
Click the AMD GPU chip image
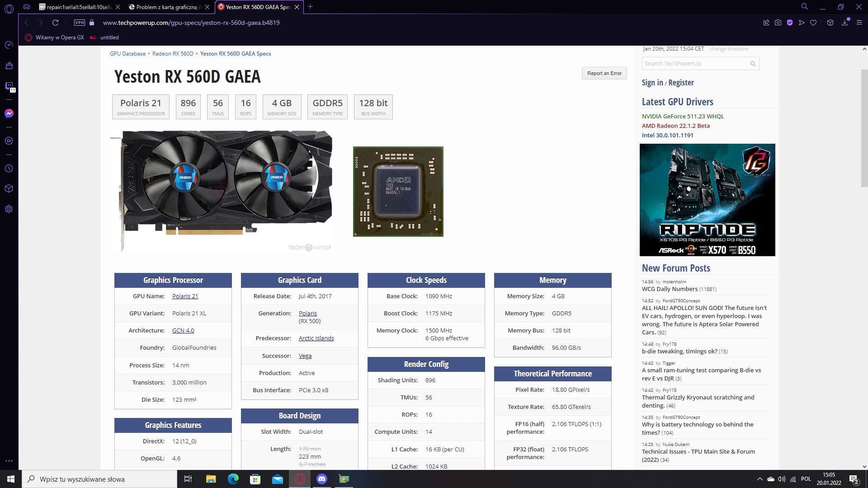point(398,192)
